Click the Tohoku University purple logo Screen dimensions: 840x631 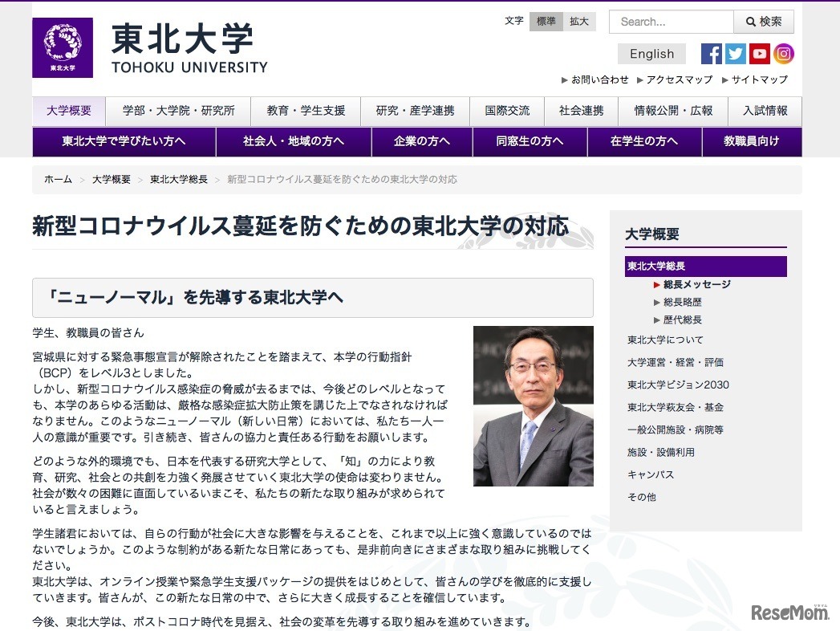coord(63,47)
